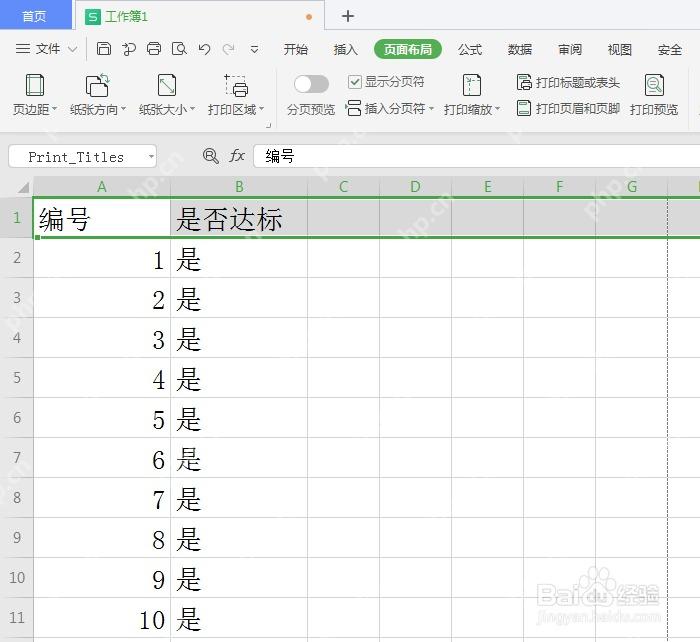The width and height of the screenshot is (700, 642).
Task: Click the Undo arrow icon
Action: click(204, 49)
